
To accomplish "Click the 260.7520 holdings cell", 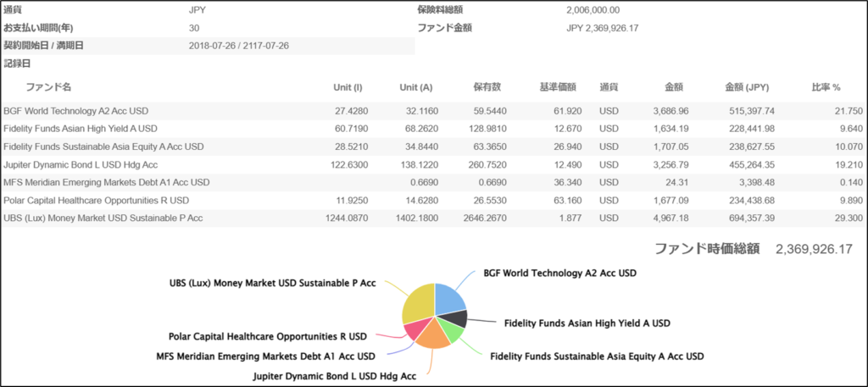I will 487,164.
